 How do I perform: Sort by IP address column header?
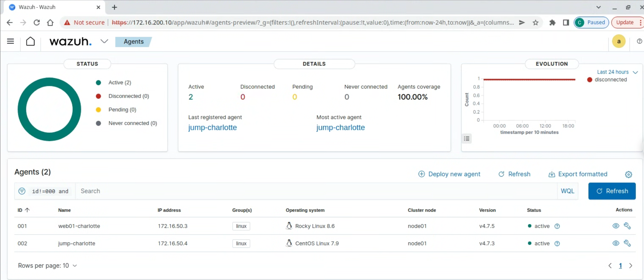tap(169, 210)
